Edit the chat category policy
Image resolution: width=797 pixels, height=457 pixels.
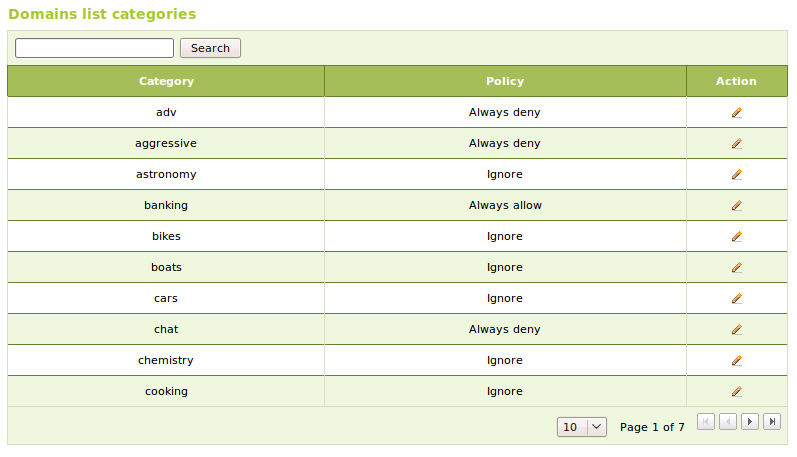point(737,329)
